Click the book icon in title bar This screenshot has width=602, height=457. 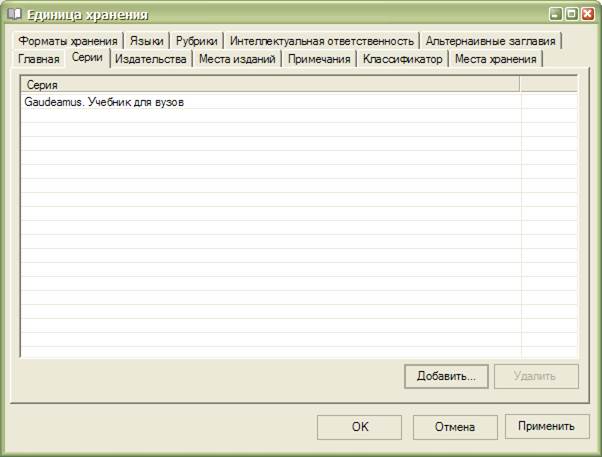coord(14,14)
